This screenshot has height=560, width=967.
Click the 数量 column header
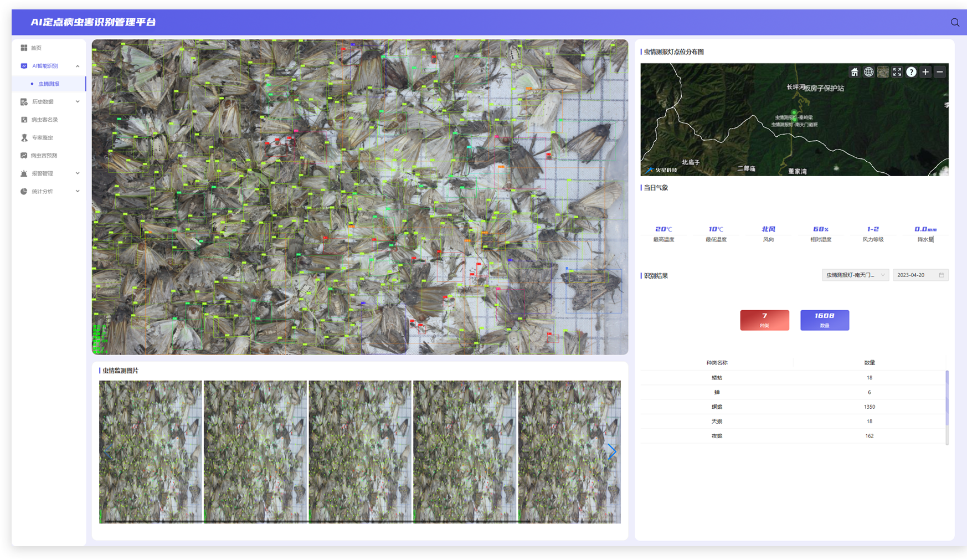pyautogui.click(x=870, y=363)
